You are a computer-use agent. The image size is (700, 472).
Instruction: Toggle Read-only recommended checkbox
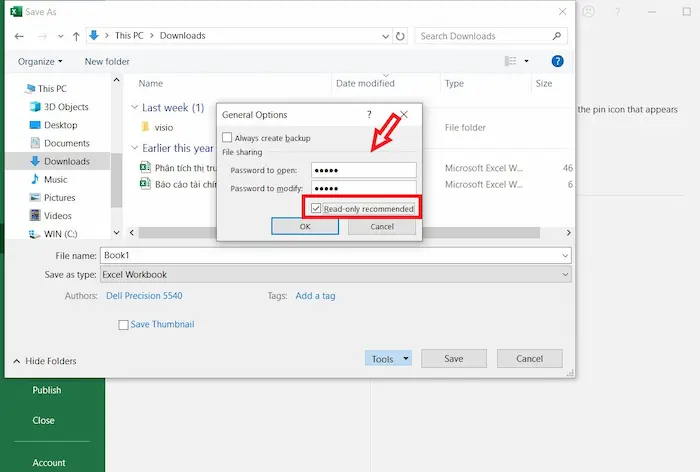(x=316, y=209)
